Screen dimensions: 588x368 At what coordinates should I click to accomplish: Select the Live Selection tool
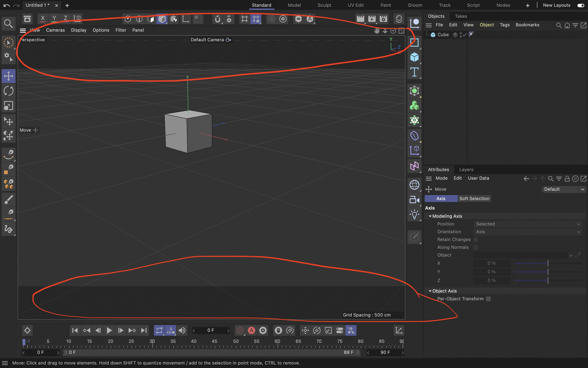tap(9, 42)
